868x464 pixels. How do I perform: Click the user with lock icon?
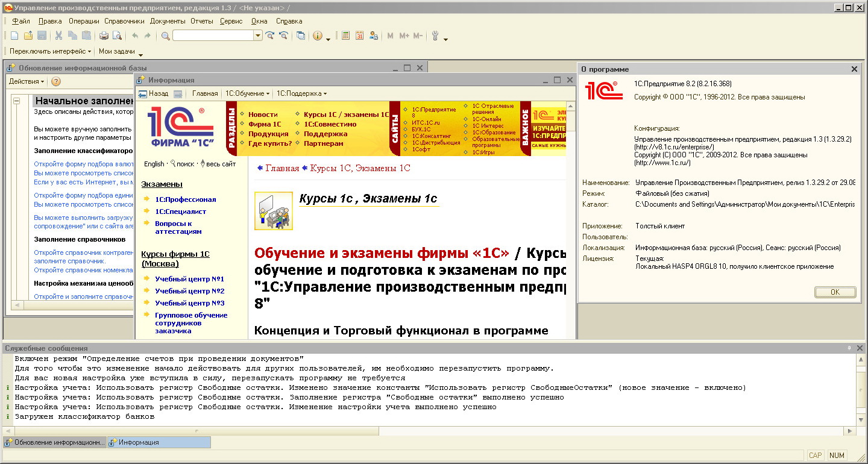(374, 36)
